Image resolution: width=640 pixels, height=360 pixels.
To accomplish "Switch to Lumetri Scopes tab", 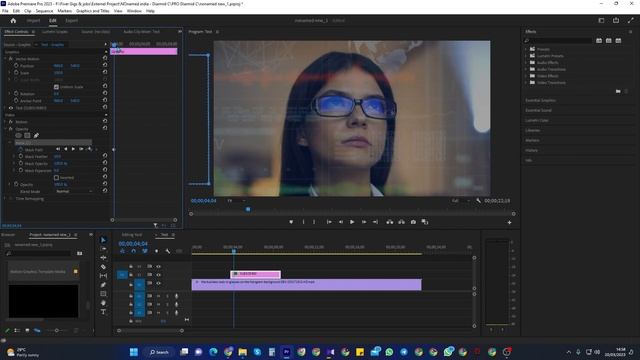I will (55, 31).
